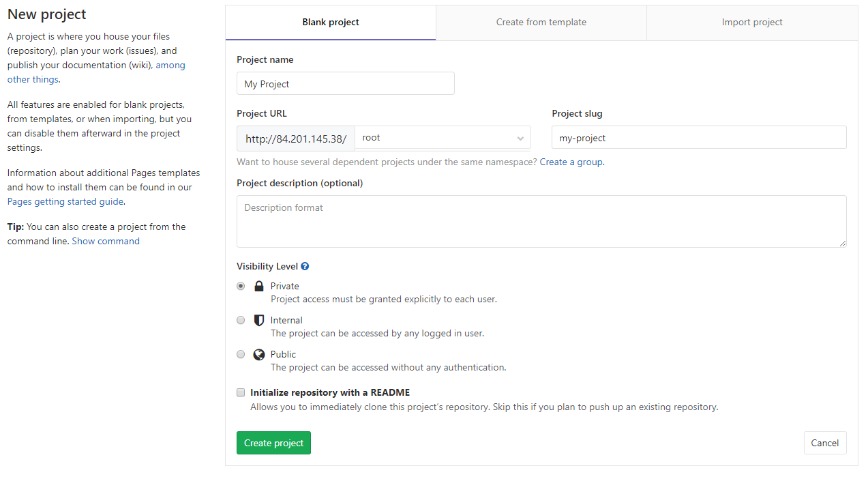Open the Visibility Level help icon
This screenshot has width=868, height=479.
(x=304, y=265)
